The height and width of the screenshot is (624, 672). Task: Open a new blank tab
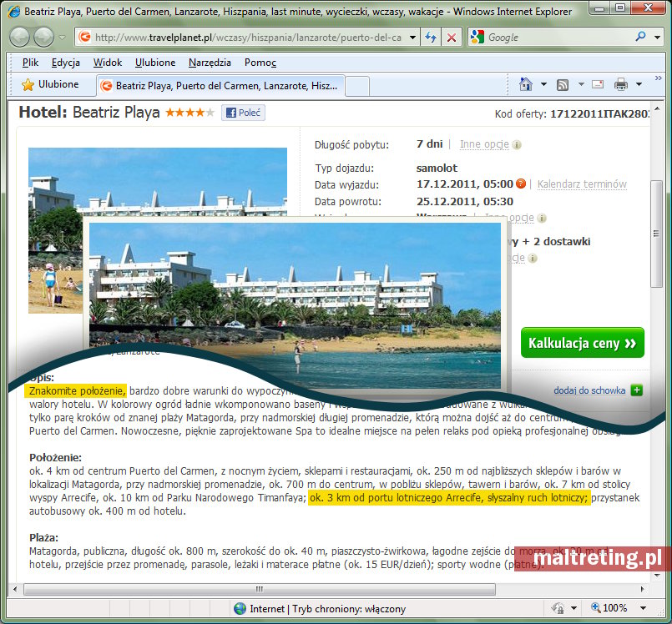(x=357, y=86)
